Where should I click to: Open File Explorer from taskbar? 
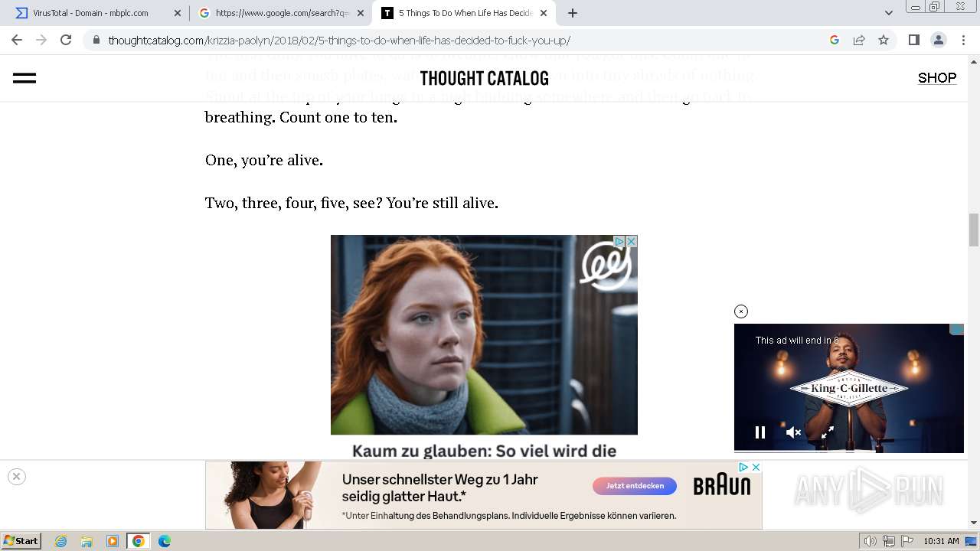tap(87, 541)
